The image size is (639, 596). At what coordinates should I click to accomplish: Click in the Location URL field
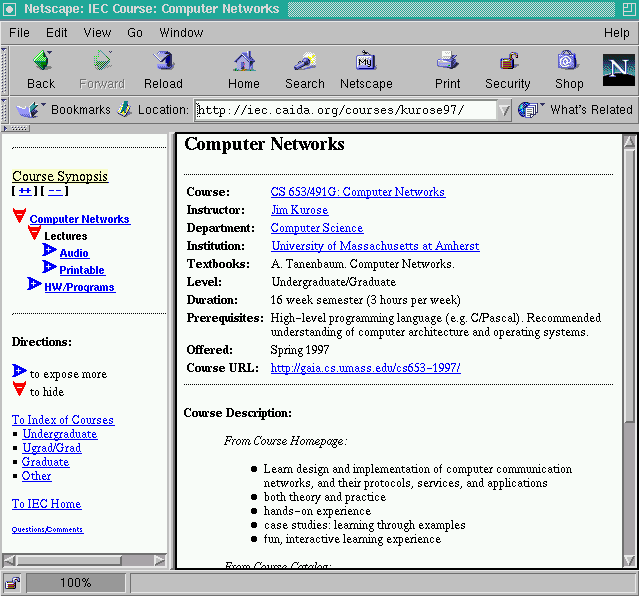345,110
